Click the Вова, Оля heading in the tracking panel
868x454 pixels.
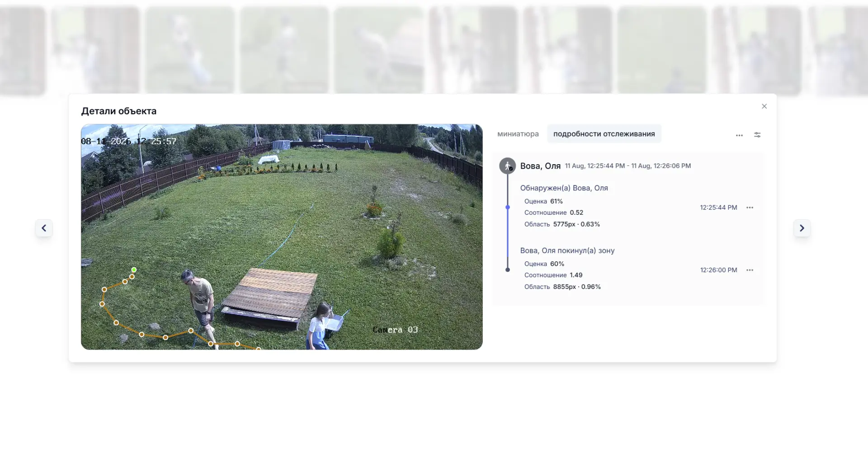click(x=540, y=166)
